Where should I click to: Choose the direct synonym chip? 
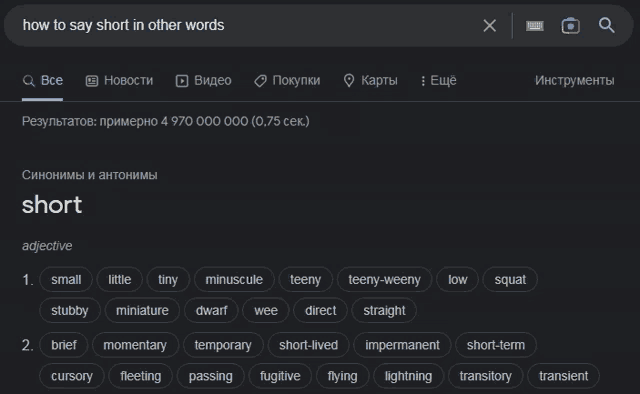(320, 311)
